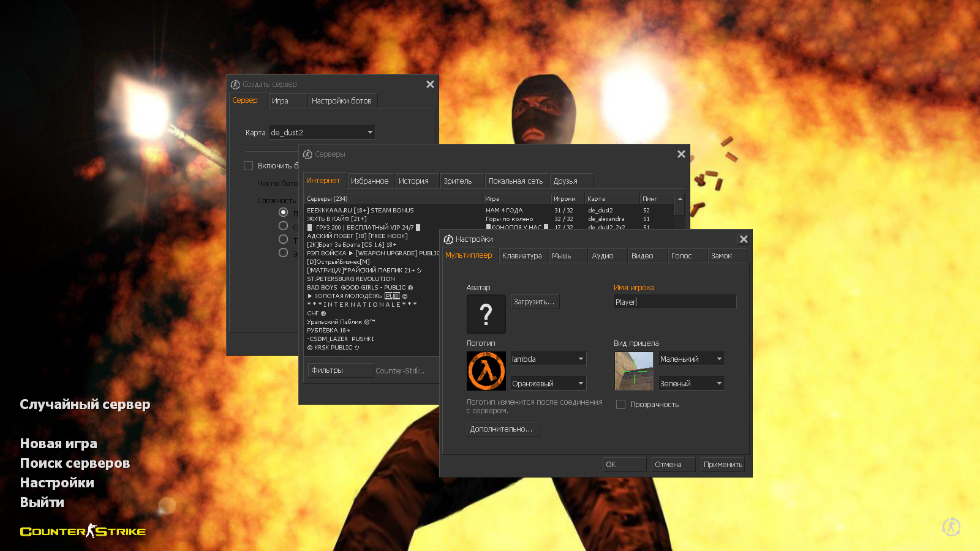Open the de_dust2 map dropdown
Image resolution: width=980 pixels, height=551 pixels.
pyautogui.click(x=322, y=132)
